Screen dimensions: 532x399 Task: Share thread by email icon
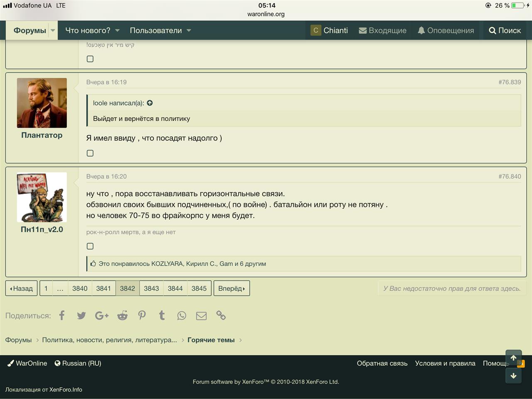click(201, 316)
